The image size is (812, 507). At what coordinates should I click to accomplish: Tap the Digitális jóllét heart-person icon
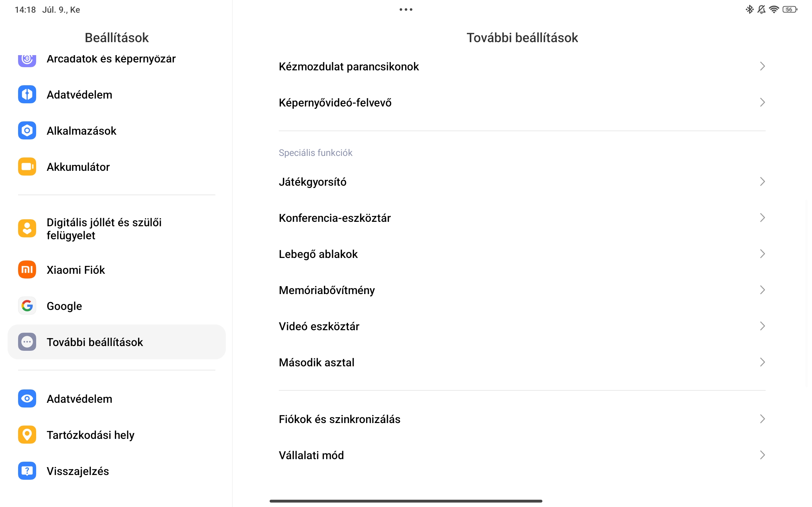(x=27, y=228)
